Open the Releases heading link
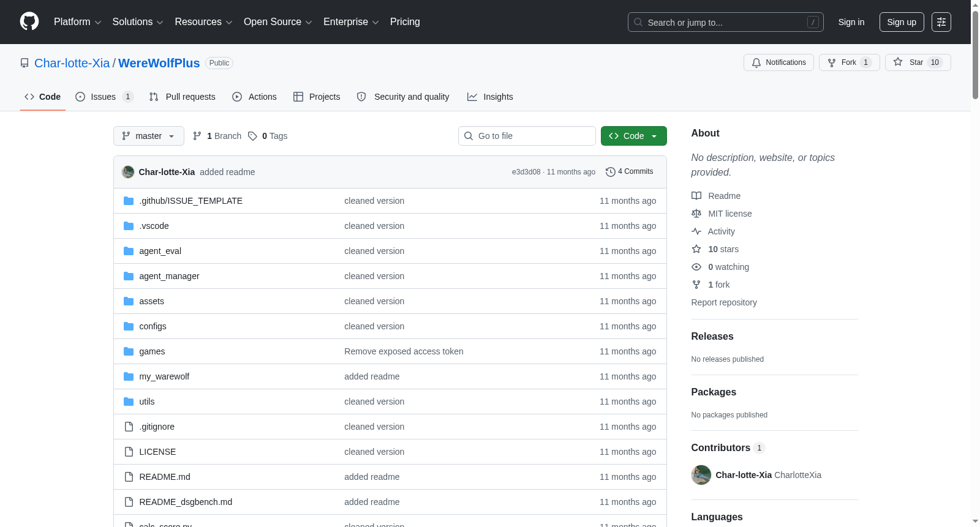980x527 pixels. 712,337
